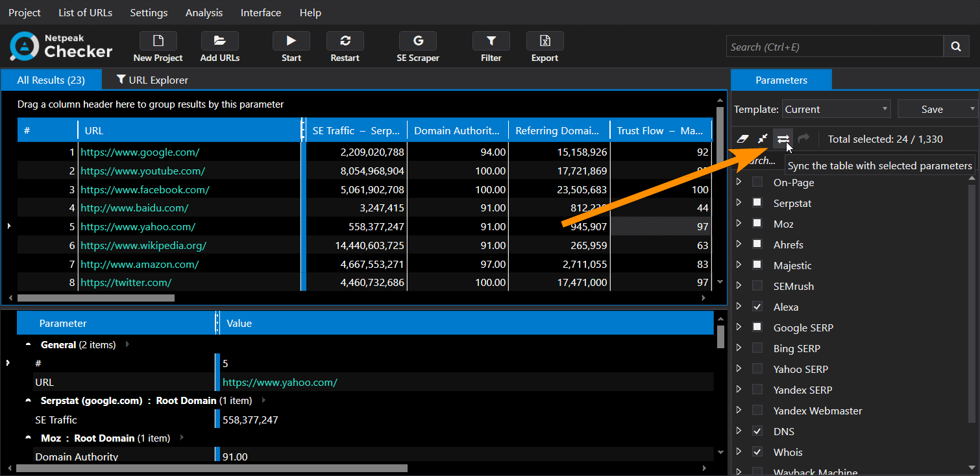Expand the Ahrefs tree node
This screenshot has width=980, height=476.
tap(739, 244)
